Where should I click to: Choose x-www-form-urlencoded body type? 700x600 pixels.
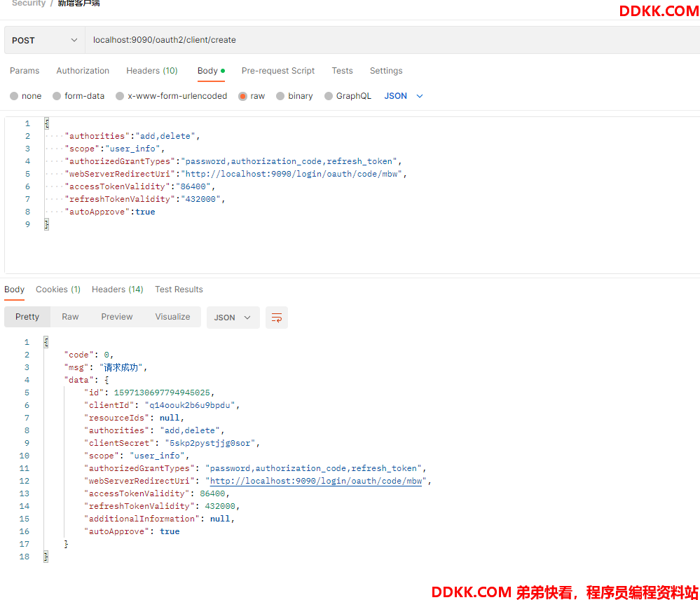[x=120, y=96]
